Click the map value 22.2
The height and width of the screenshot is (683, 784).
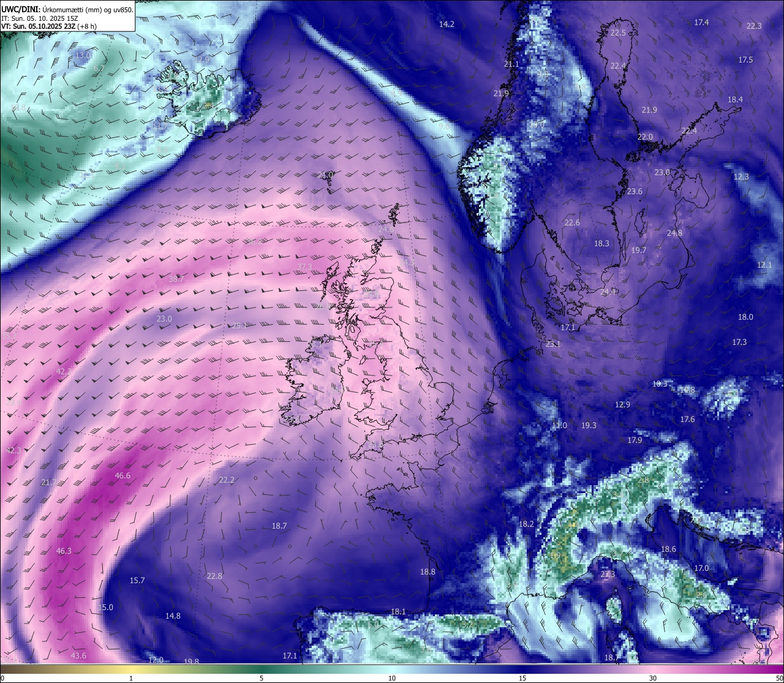(227, 480)
